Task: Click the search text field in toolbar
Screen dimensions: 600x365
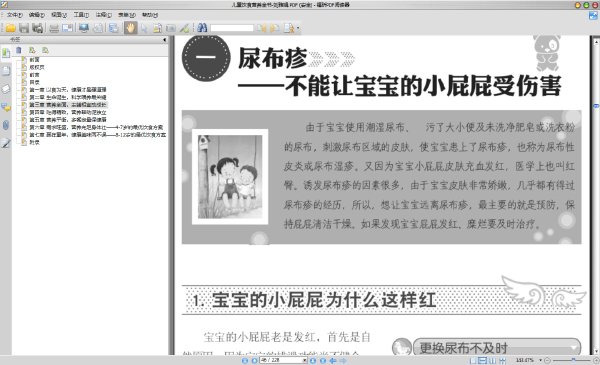Action: coord(232,28)
